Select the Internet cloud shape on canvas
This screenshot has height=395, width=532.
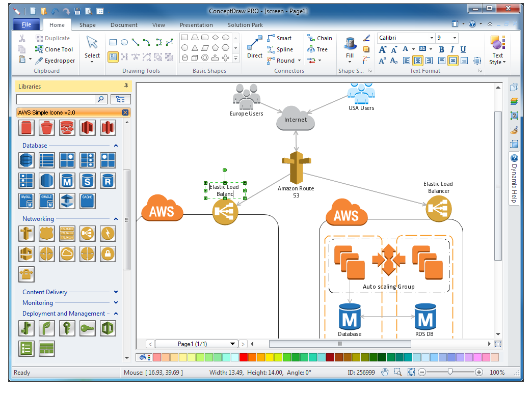[x=296, y=118]
